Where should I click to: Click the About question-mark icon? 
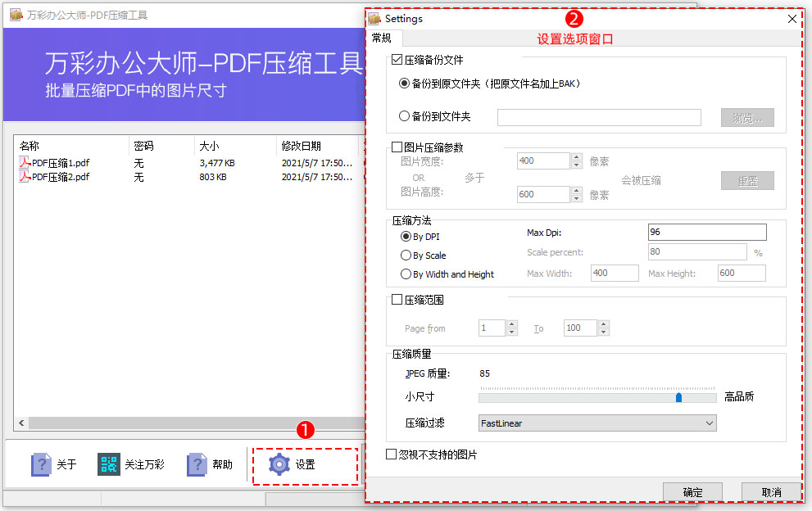coord(42,464)
